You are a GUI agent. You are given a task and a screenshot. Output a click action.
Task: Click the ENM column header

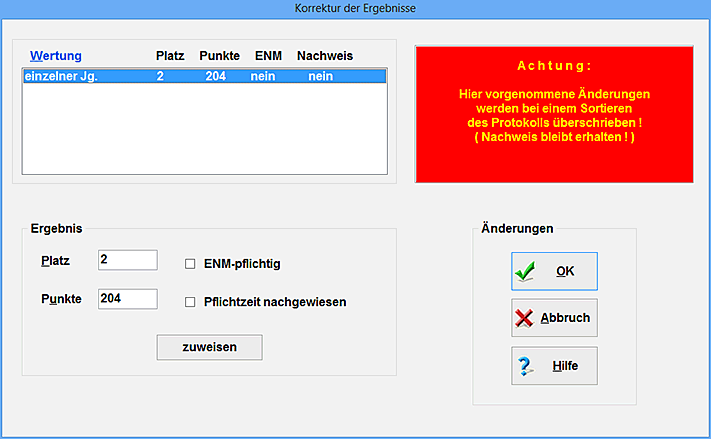click(268, 55)
